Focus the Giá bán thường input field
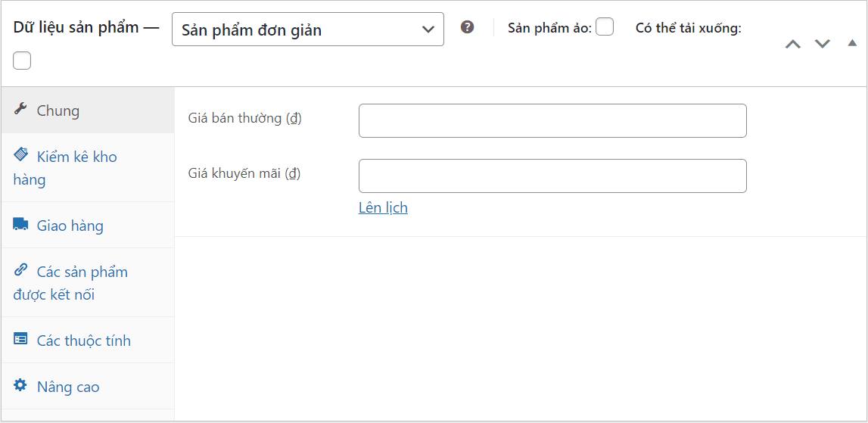The height and width of the screenshot is (423, 868). (552, 121)
